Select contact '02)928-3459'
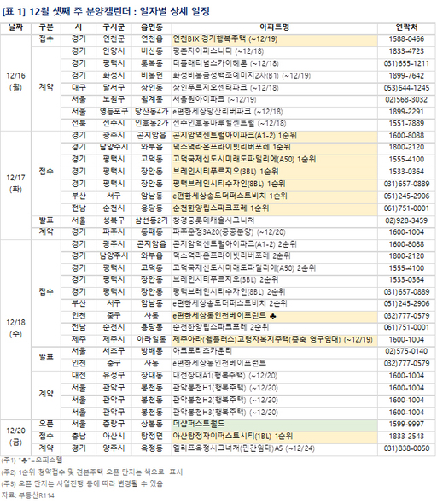The height and width of the screenshot is (504, 437). [x=406, y=220]
